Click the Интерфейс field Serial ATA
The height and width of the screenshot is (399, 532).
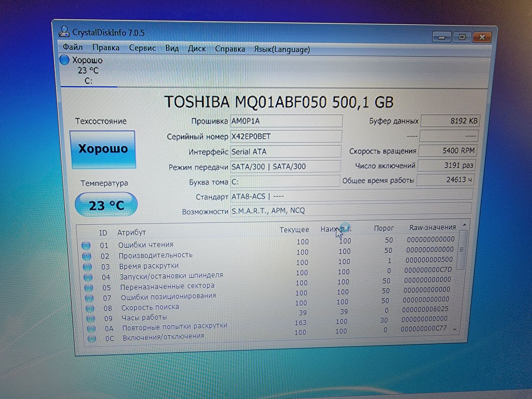pos(286,152)
